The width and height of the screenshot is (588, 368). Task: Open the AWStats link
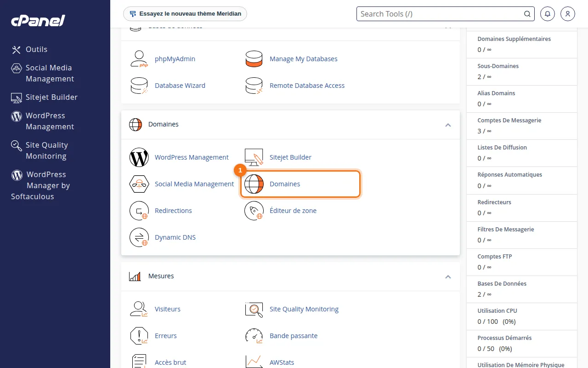(x=282, y=362)
